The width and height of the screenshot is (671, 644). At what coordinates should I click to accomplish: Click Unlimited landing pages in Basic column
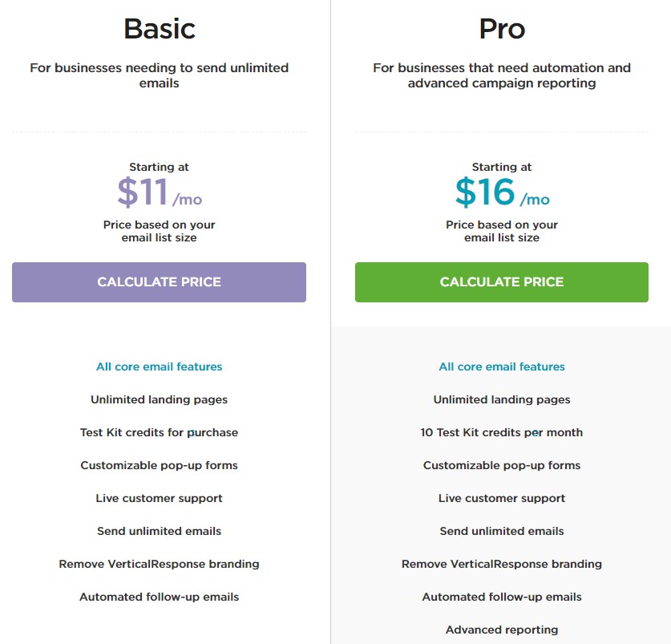160,399
